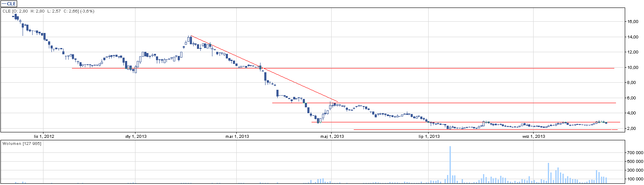The width and height of the screenshot is (644, 185).
Task: Click the 'lip 1, 2013' date label
Action: pos(428,136)
